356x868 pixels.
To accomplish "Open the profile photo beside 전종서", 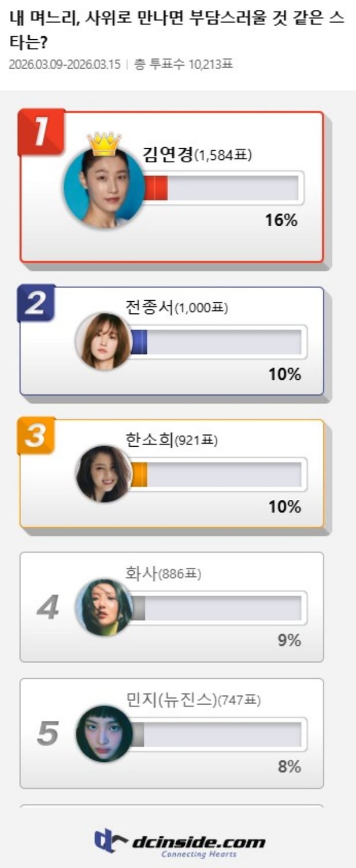I will click(104, 341).
